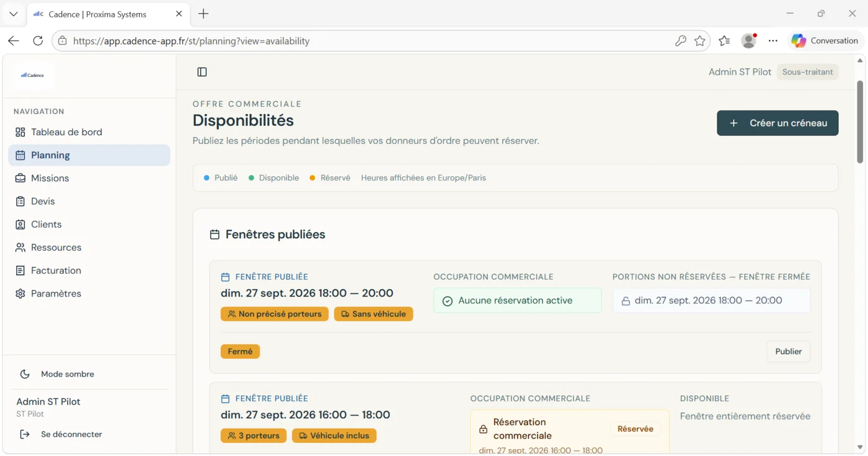
Task: Click the Tableau de bord grid icon
Action: point(20,132)
